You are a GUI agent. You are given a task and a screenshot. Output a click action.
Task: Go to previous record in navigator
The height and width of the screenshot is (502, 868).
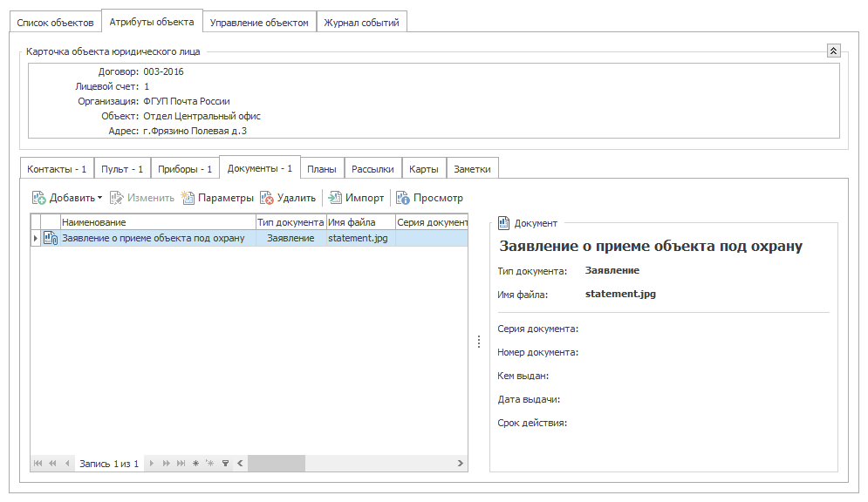[67, 464]
